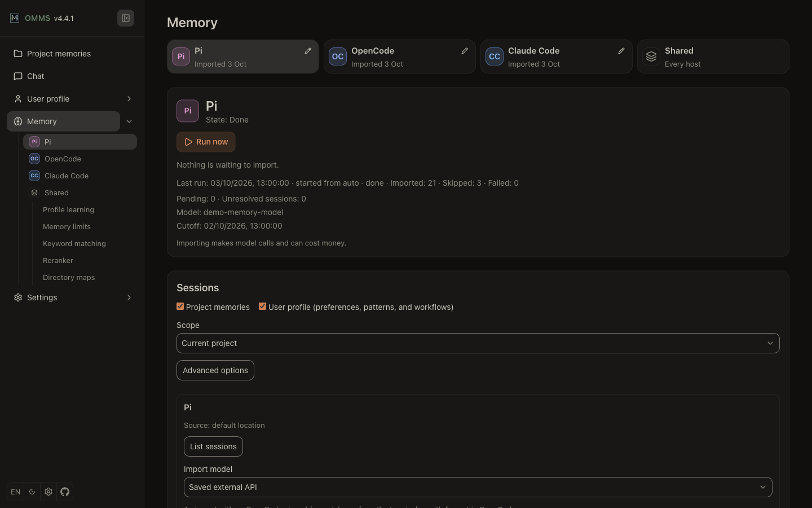812x508 pixels.
Task: Expand the User profile sidebar section
Action: 129,99
